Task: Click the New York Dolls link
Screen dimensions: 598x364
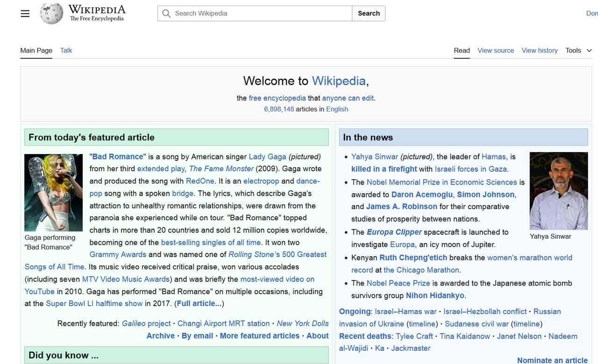Action: point(303,323)
